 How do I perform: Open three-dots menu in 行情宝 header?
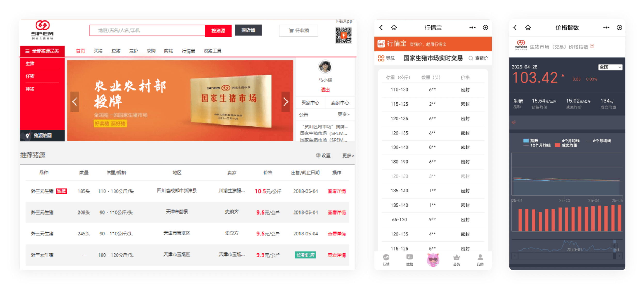point(472,28)
